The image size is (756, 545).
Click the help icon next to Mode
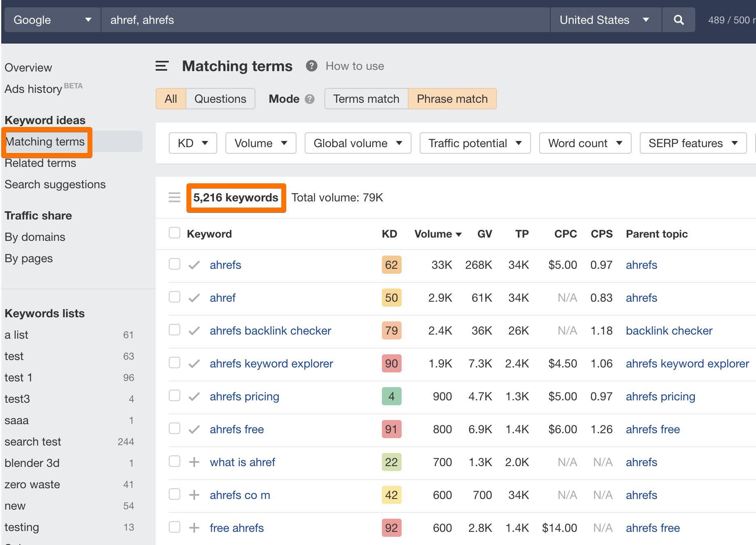[310, 99]
